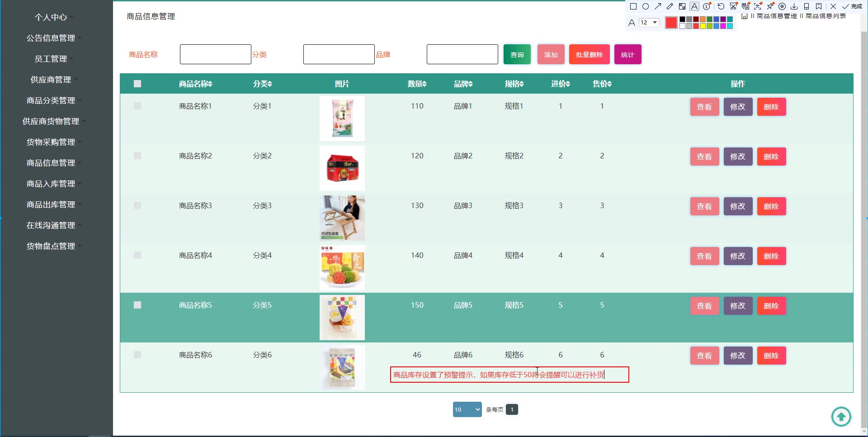868x437 pixels.
Task: Open the font size 12 dropdown
Action: pos(649,23)
